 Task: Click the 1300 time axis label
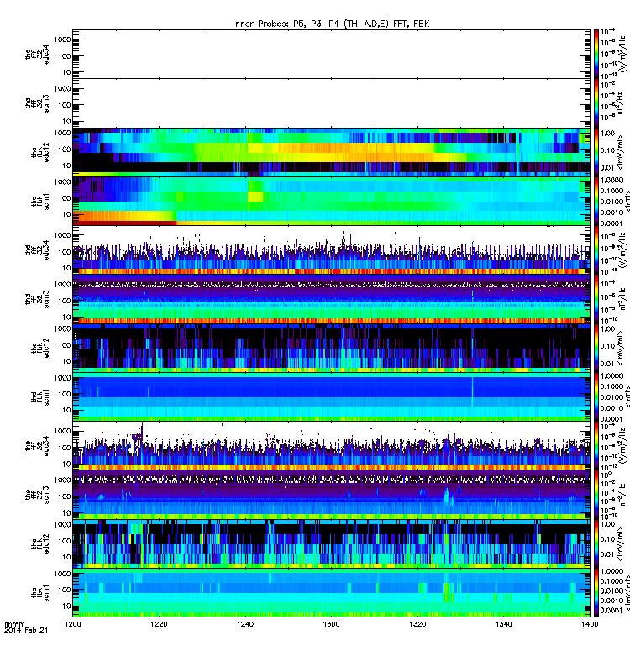(331, 624)
